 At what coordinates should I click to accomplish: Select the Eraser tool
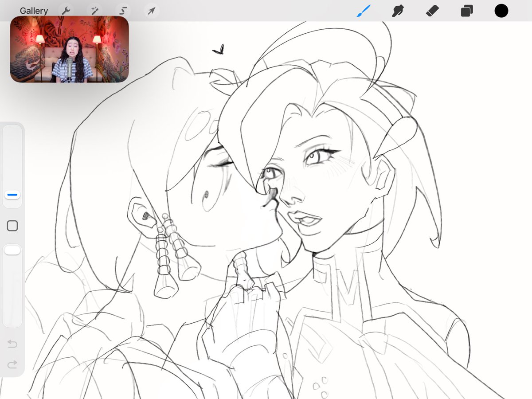tap(432, 11)
